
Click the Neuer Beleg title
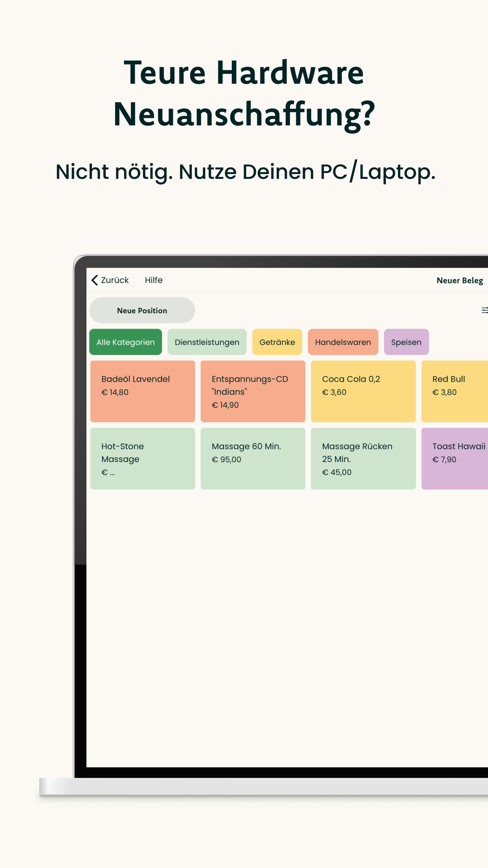460,280
